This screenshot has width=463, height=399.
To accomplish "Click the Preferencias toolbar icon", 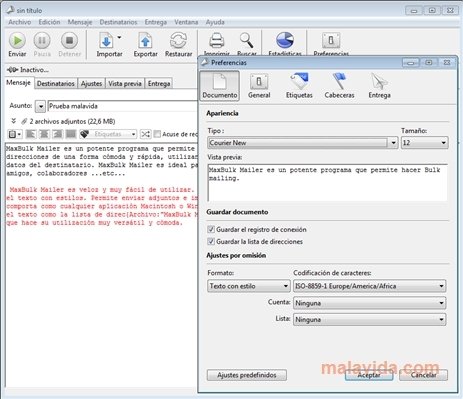I will click(x=331, y=41).
